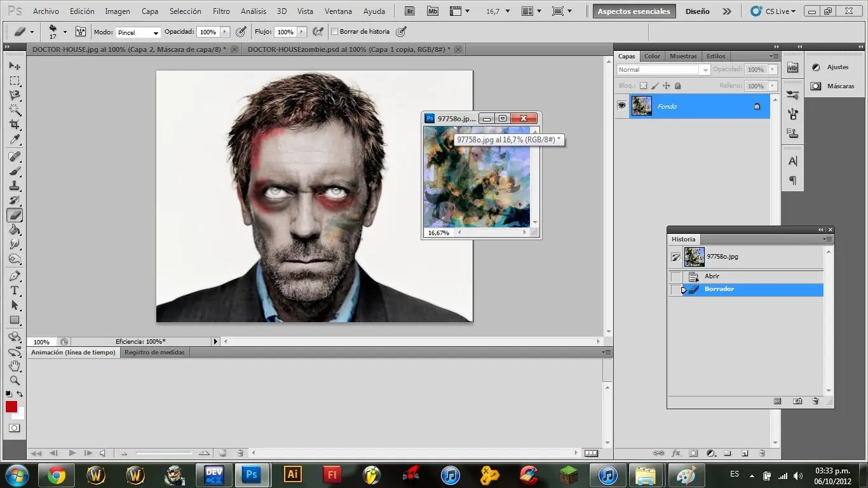This screenshot has width=868, height=488.
Task: Click the timeline zoom slider
Action: pyautogui.click(x=164, y=453)
